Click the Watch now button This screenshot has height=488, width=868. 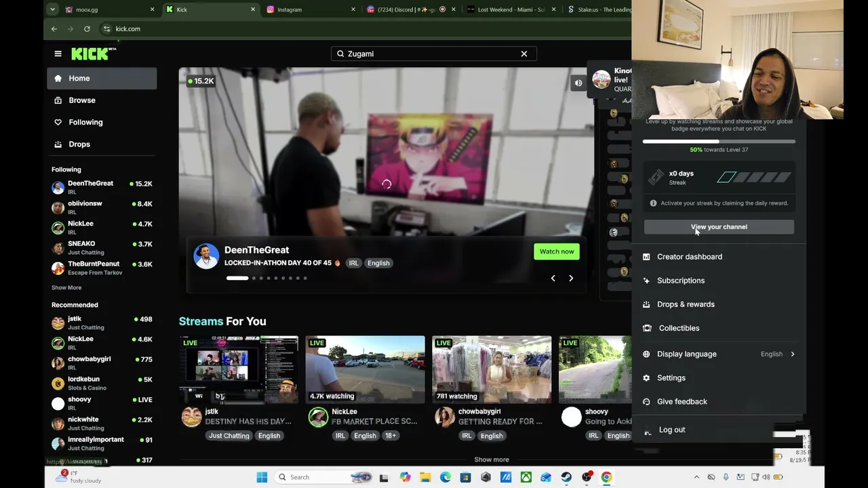[x=557, y=251]
